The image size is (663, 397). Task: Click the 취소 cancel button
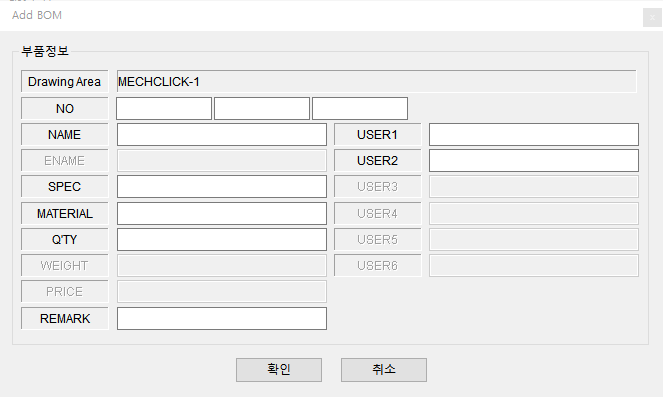click(x=384, y=370)
